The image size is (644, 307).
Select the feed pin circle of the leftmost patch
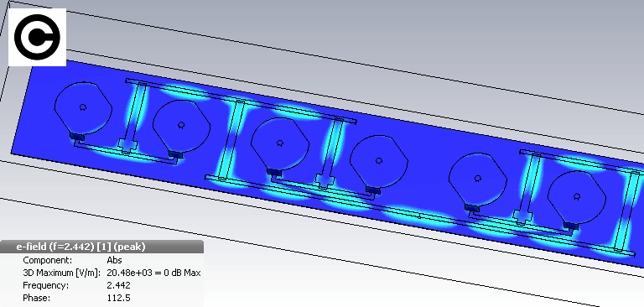[83, 107]
